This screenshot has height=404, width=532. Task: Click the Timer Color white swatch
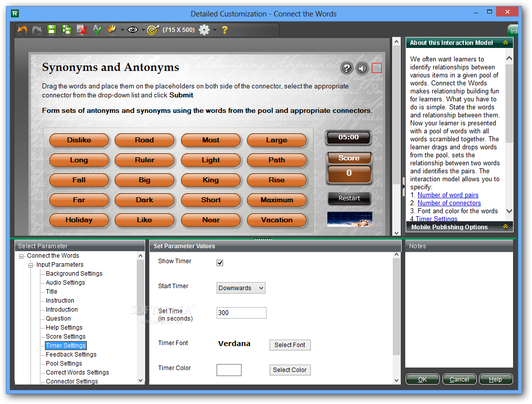(229, 370)
